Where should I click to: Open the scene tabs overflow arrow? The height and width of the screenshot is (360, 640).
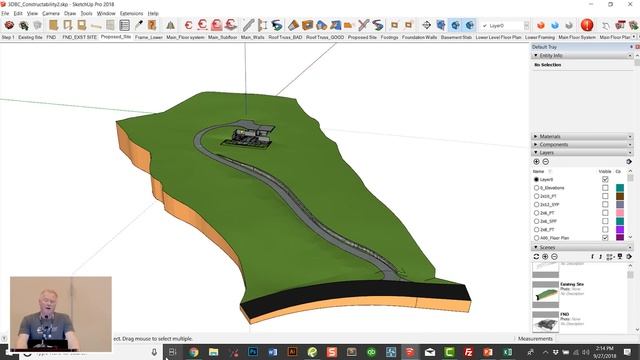click(x=634, y=37)
